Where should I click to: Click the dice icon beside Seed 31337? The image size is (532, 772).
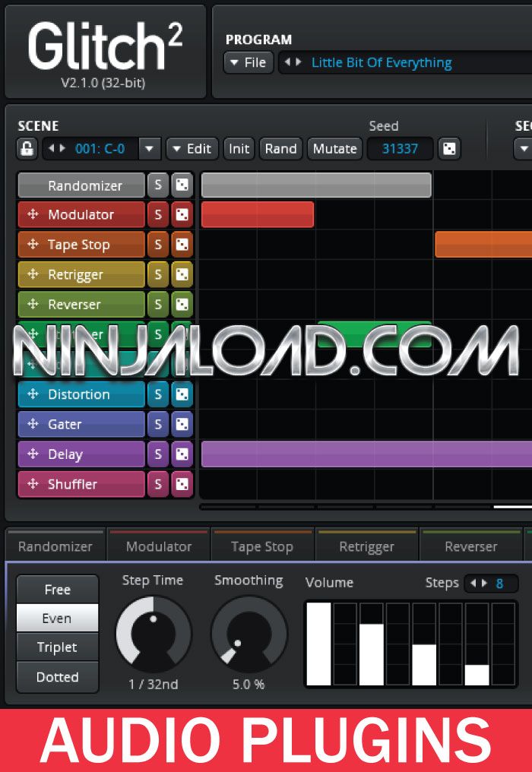click(x=449, y=149)
